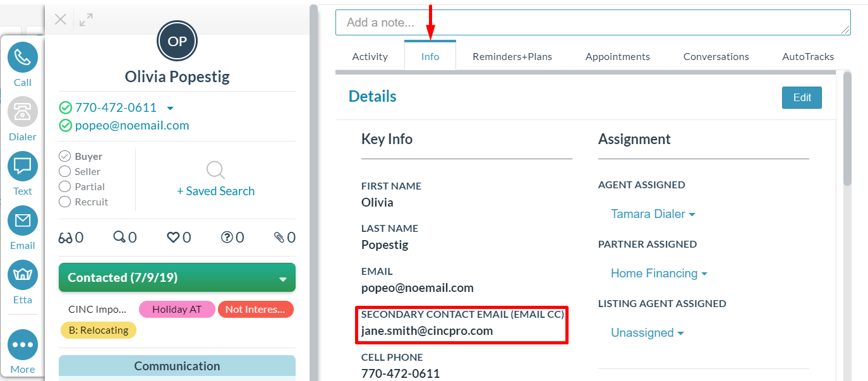This screenshot has height=381, width=868.
Task: Select the Partial radio option
Action: point(64,186)
